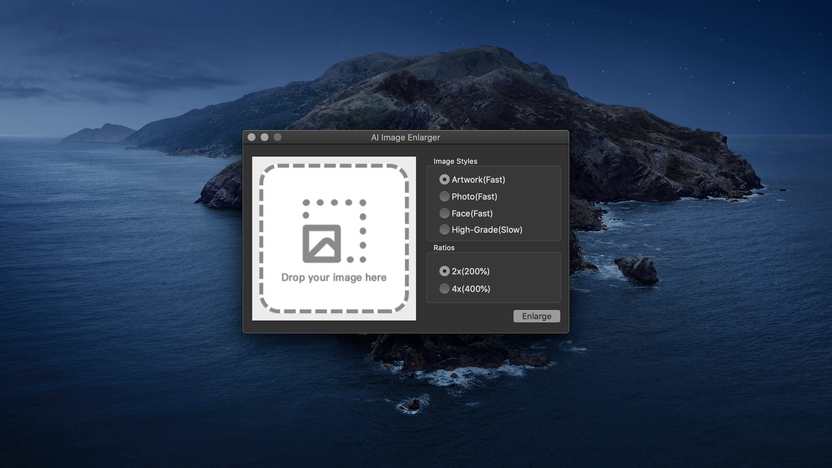Image resolution: width=832 pixels, height=468 pixels.
Task: Click the Enlarge button
Action: coord(536,316)
